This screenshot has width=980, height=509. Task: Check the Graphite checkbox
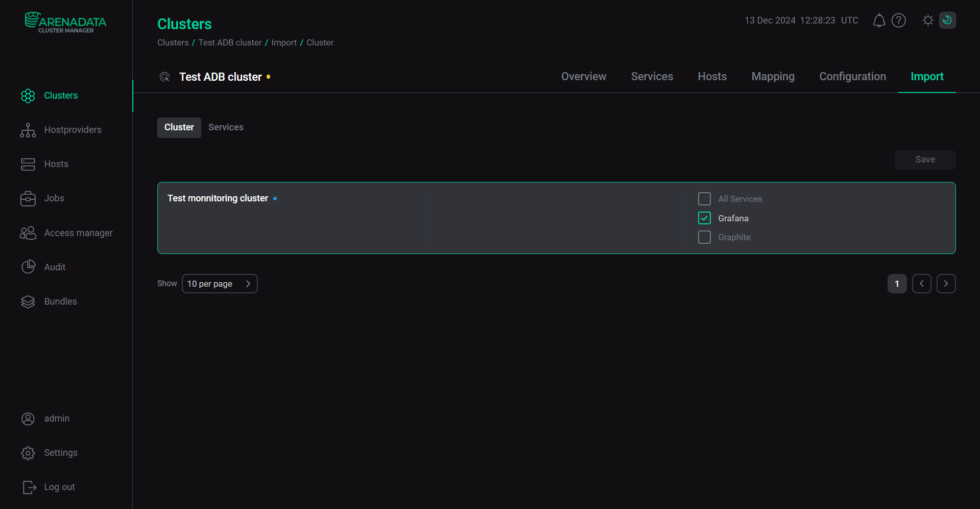pyautogui.click(x=704, y=237)
